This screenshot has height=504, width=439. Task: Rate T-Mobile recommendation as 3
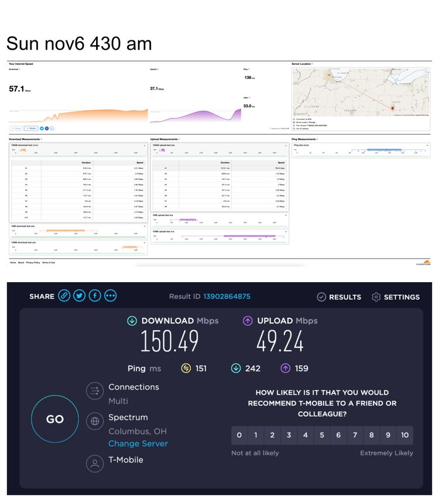coord(289,435)
